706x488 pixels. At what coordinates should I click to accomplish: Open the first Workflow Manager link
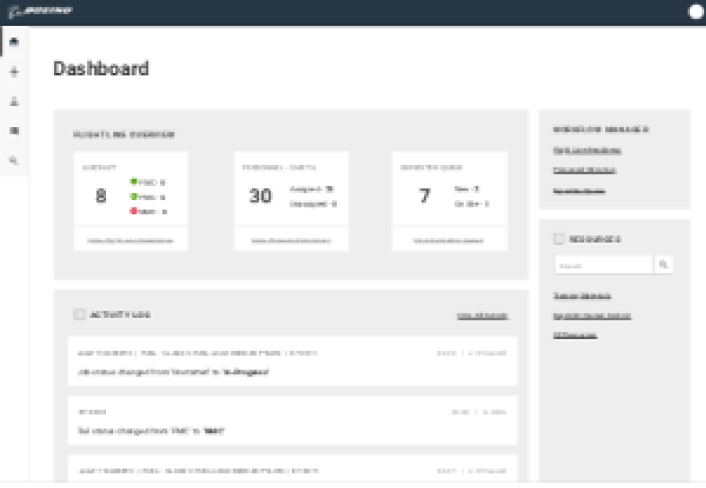587,150
